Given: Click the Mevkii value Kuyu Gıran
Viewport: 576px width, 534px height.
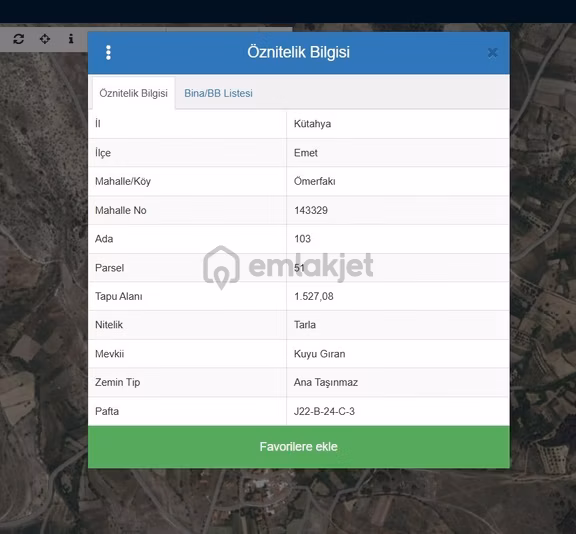Looking at the screenshot, I should point(319,354).
